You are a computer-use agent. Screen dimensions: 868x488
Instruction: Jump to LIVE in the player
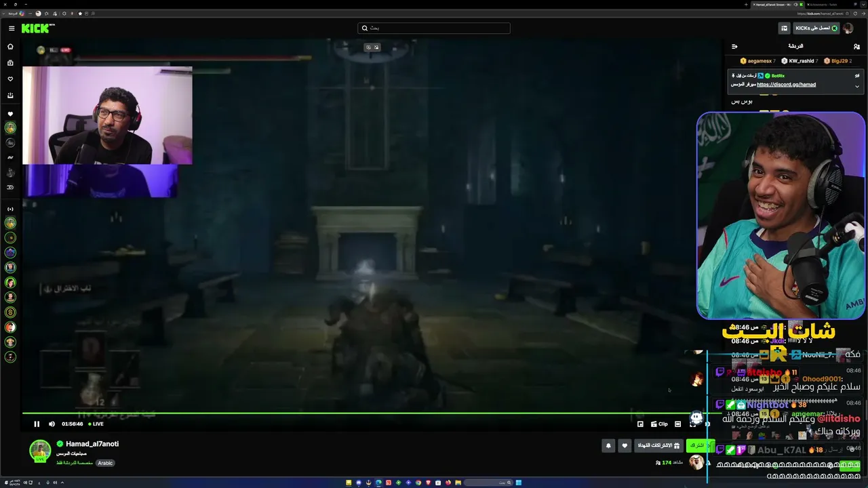[x=96, y=424]
